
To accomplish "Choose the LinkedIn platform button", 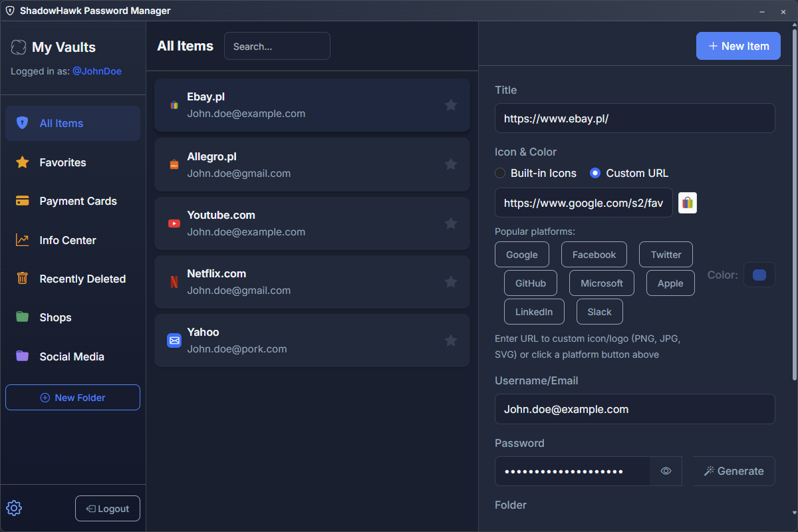I will coord(534,312).
